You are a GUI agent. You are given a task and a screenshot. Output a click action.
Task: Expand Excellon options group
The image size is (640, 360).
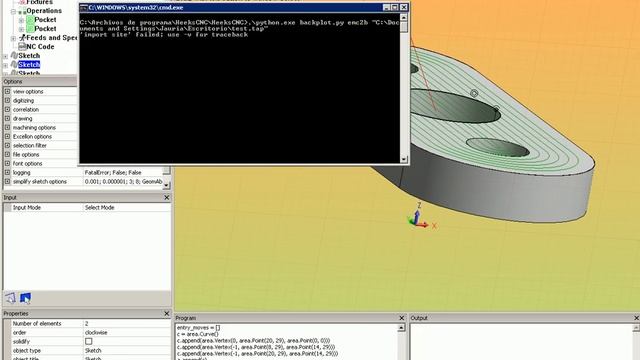tap(7, 136)
